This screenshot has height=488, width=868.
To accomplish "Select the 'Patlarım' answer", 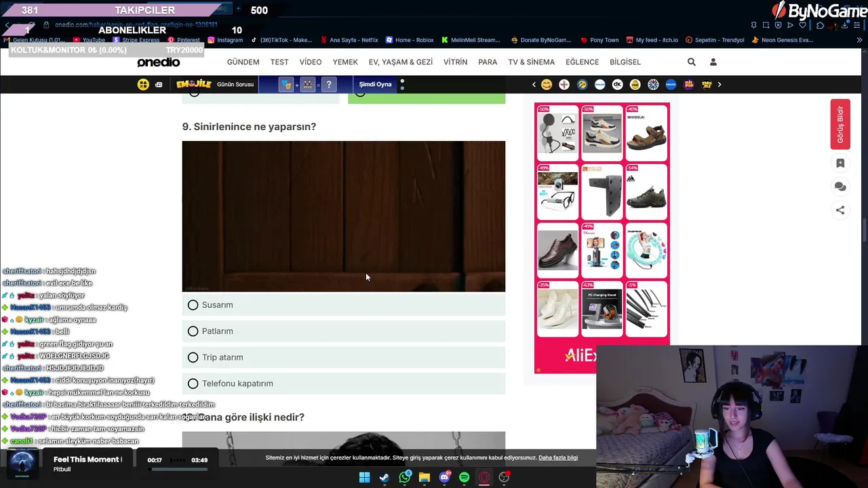I will (344, 331).
